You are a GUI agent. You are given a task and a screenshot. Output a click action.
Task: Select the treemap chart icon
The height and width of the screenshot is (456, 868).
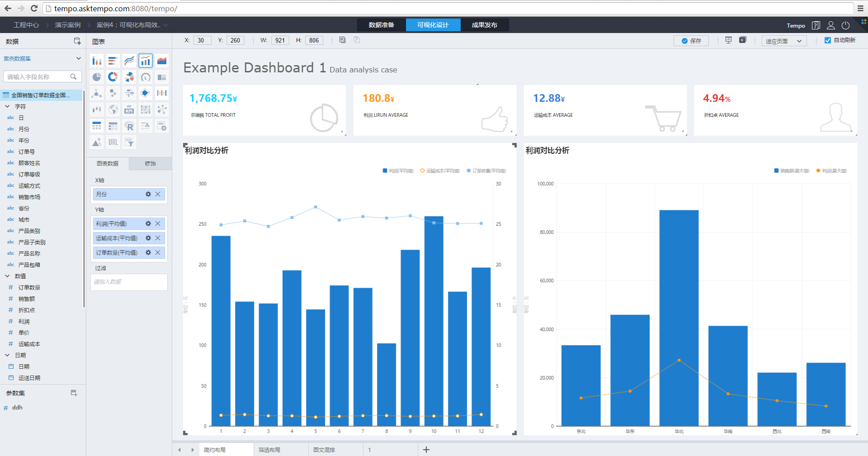click(162, 77)
